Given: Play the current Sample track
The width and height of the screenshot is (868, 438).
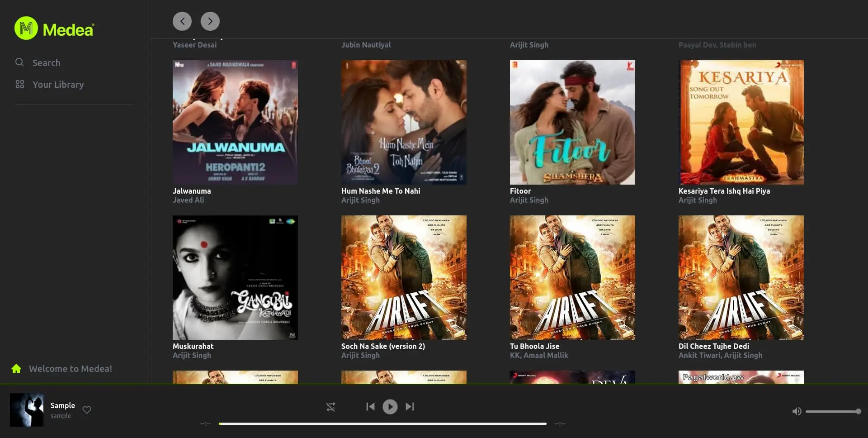Looking at the screenshot, I should click(x=390, y=406).
